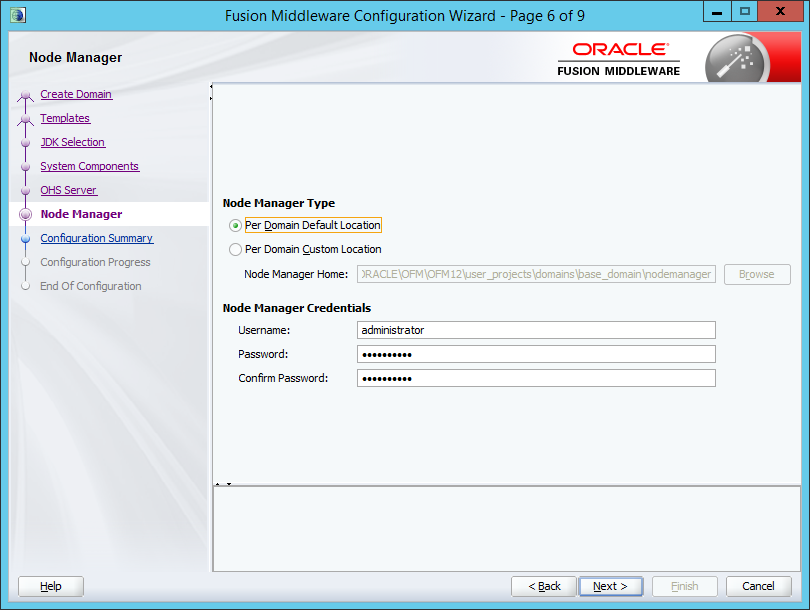Screen dimensions: 810x610
Task: Click the Next button
Action: (x=610, y=586)
